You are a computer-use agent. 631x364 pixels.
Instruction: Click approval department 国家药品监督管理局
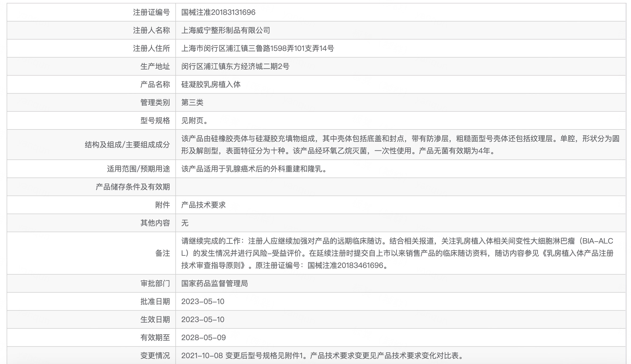(214, 284)
